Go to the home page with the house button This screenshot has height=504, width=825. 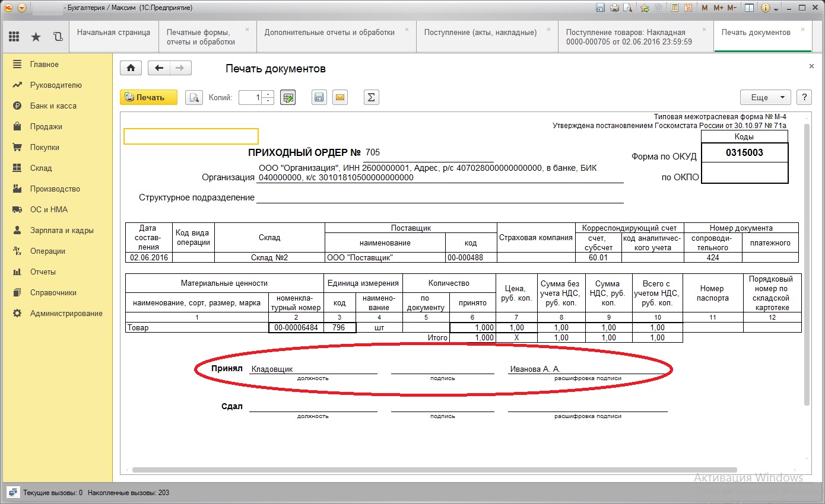pyautogui.click(x=131, y=68)
